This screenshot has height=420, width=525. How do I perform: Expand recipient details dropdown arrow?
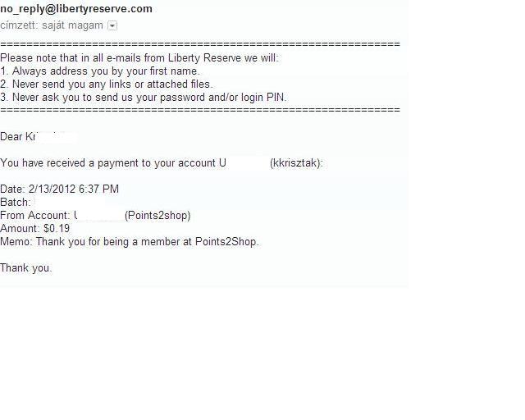[x=112, y=25]
